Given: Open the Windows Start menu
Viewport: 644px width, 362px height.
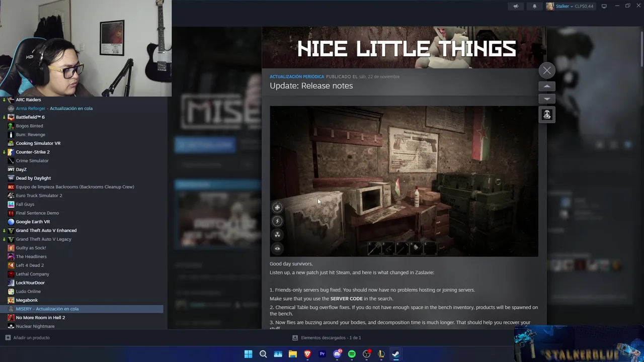Looking at the screenshot, I should click(x=248, y=354).
